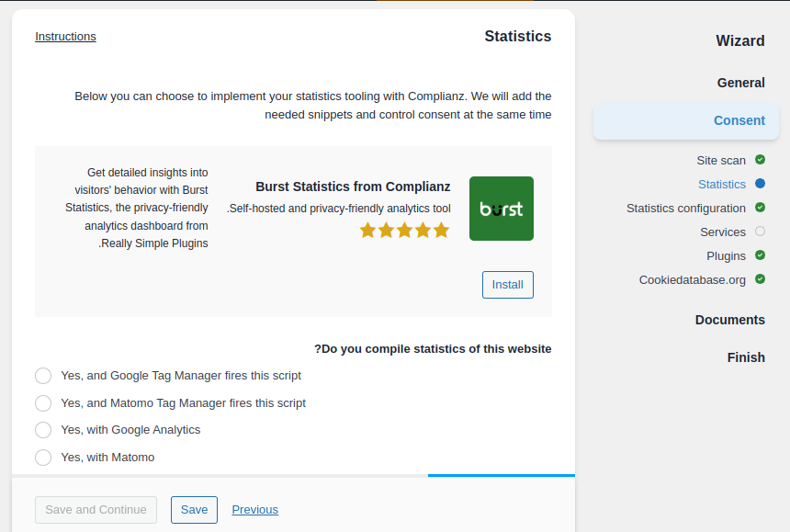Click green check beside Cookiedatabase.org
790x532 pixels.
point(760,279)
